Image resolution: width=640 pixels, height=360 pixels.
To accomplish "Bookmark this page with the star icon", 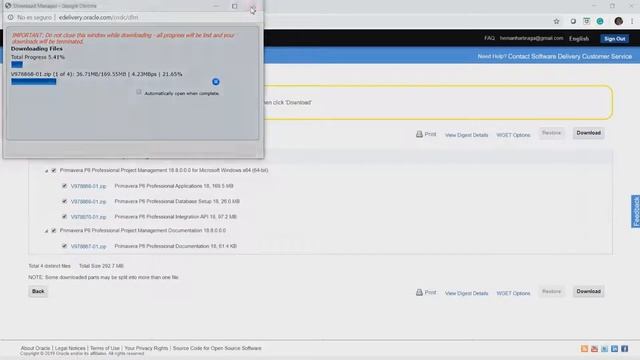I will point(556,21).
